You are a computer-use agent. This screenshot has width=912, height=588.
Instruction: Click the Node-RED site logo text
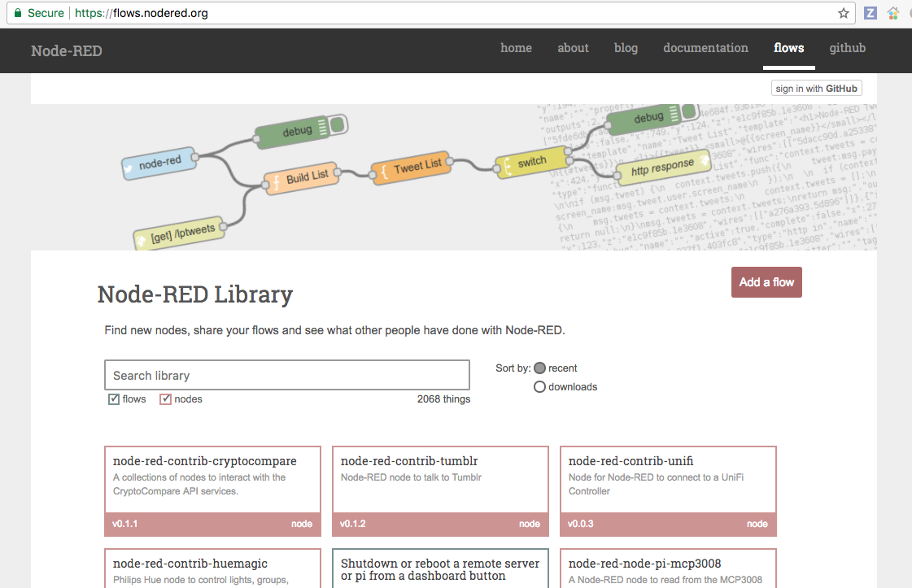(67, 50)
